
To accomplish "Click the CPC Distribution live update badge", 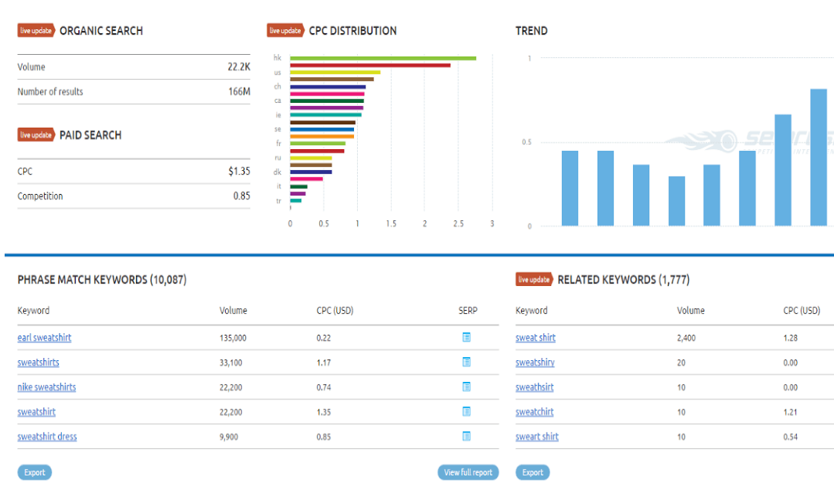I will click(285, 31).
